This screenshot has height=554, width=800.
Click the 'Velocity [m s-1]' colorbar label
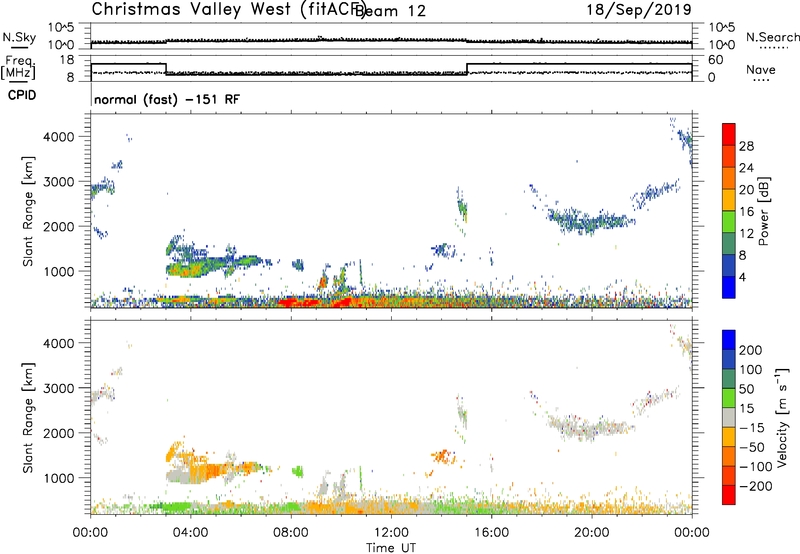tap(781, 417)
